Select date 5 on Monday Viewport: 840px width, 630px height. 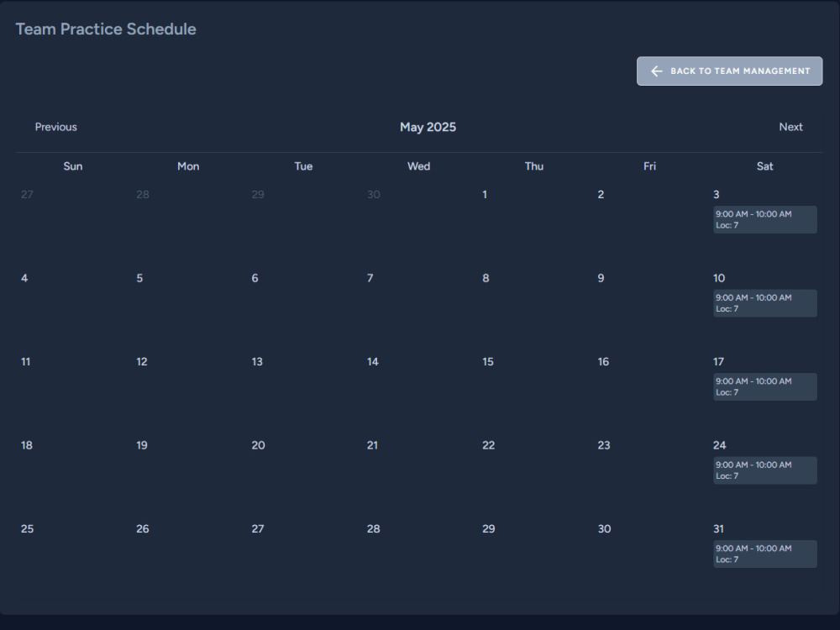coord(139,278)
